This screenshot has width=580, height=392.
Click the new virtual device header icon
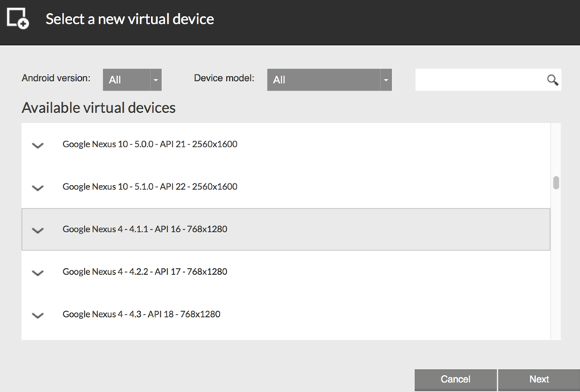[18, 18]
